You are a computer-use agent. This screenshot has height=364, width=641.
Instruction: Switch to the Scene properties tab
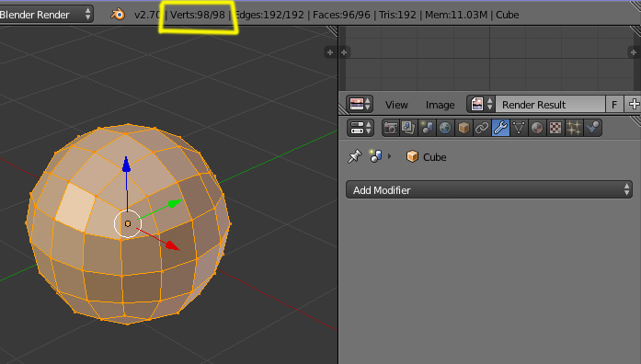pos(427,128)
